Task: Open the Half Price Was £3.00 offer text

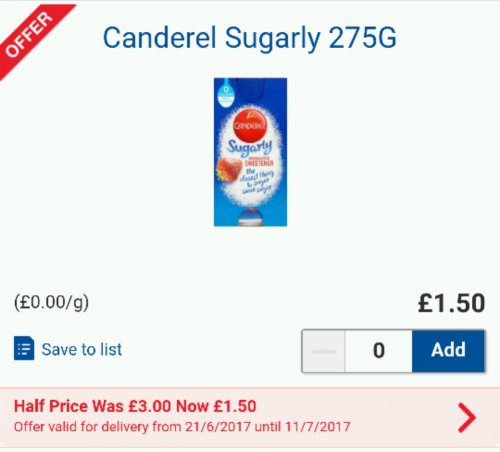Action: click(135, 406)
